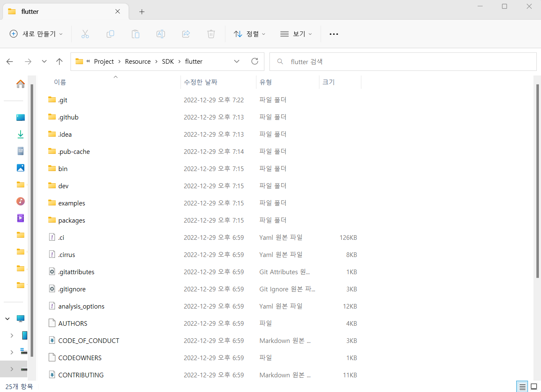The height and width of the screenshot is (392, 541).
Task: Close the flutter tab
Action: point(118,11)
